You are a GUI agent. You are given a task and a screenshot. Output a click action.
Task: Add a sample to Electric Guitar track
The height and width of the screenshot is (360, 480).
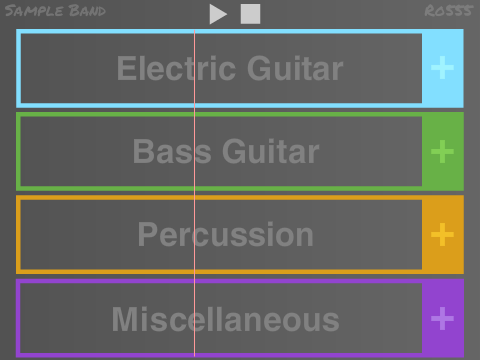(x=442, y=68)
